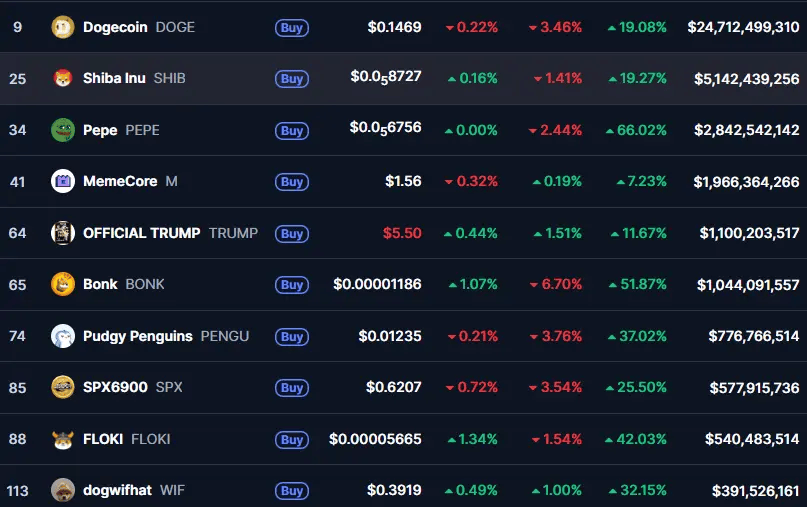Select the MemeCore coin name link

click(x=120, y=181)
